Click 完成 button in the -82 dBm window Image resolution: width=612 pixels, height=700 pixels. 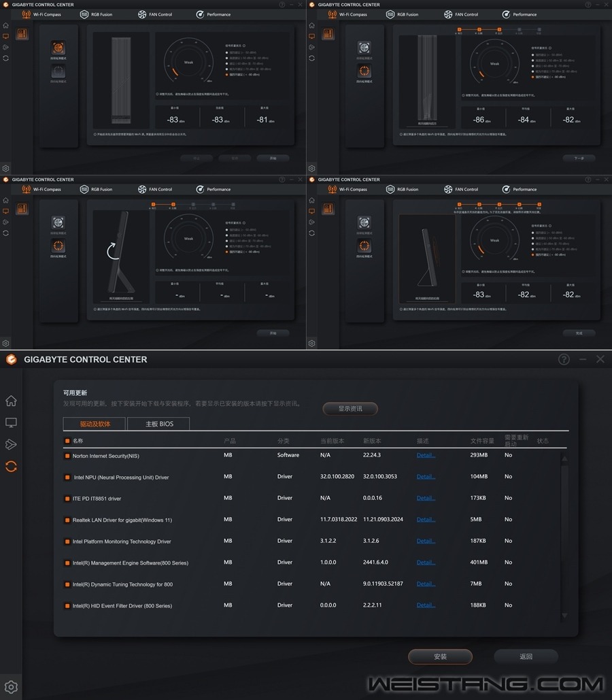(x=579, y=333)
